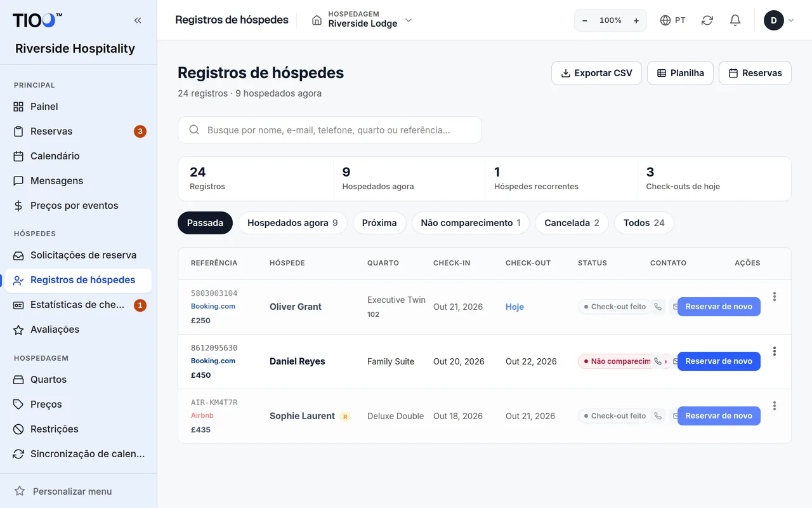Viewport: 812px width, 508px height.
Task: Select the Próxima tab
Action: (x=379, y=223)
